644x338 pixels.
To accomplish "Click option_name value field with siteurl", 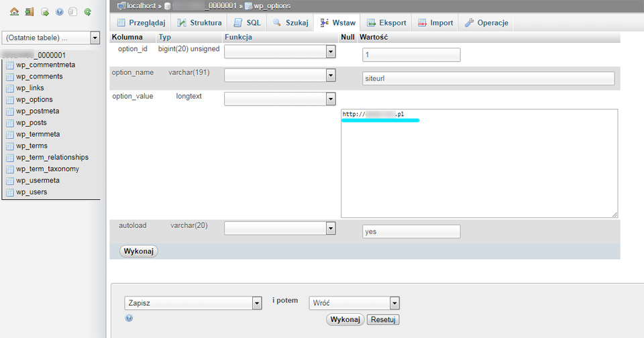I will click(x=488, y=78).
